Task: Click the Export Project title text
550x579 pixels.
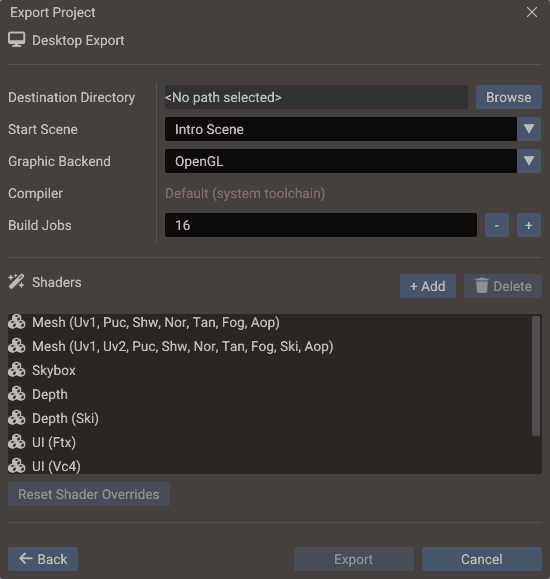Action: [53, 13]
